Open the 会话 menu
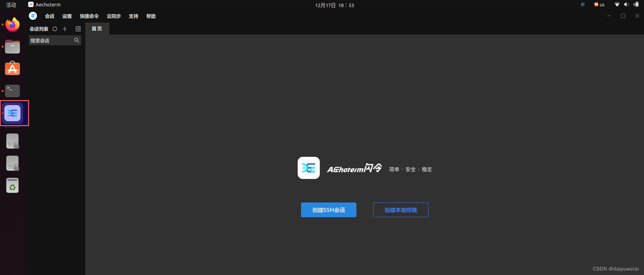This screenshot has height=275, width=644. point(50,16)
